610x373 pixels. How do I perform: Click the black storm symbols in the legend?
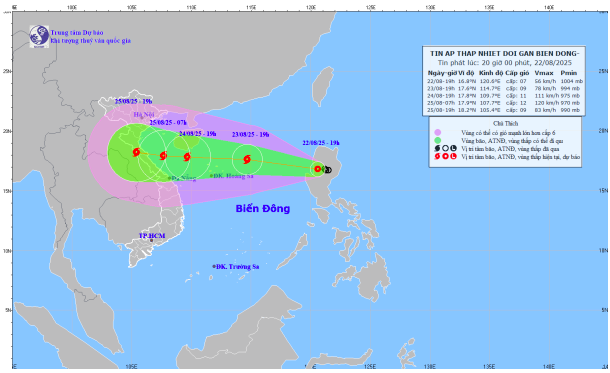(445, 149)
